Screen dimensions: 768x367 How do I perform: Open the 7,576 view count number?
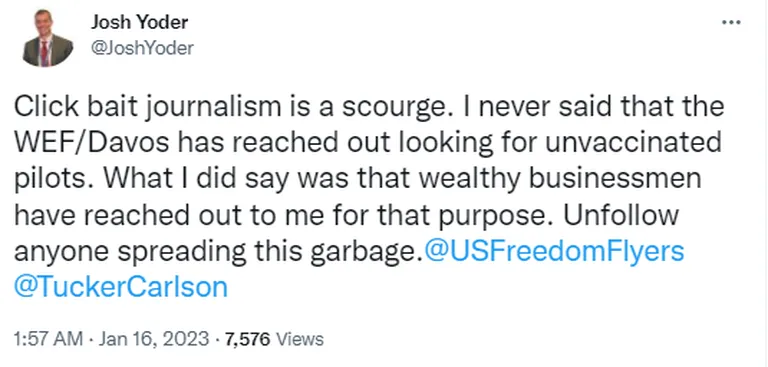tap(247, 340)
